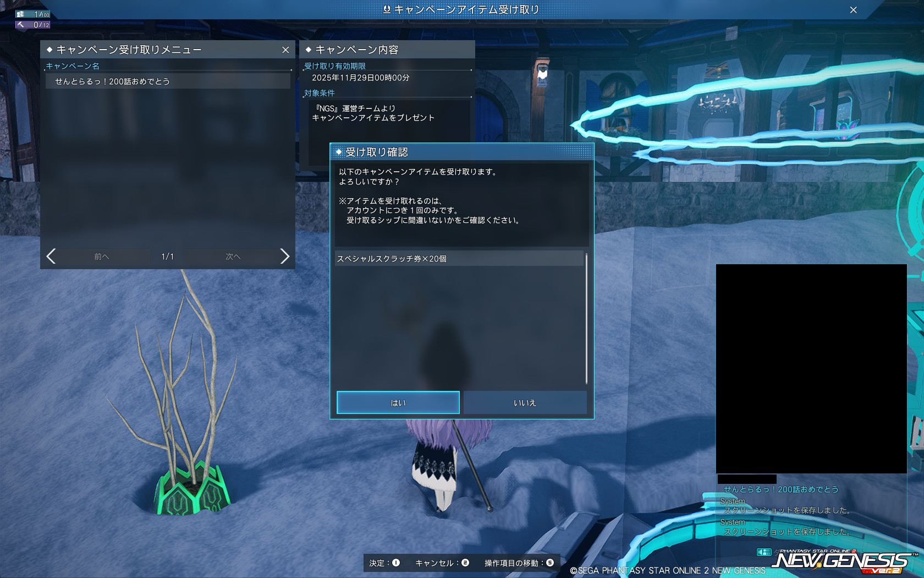Click the いいえ decline button

pos(525,402)
